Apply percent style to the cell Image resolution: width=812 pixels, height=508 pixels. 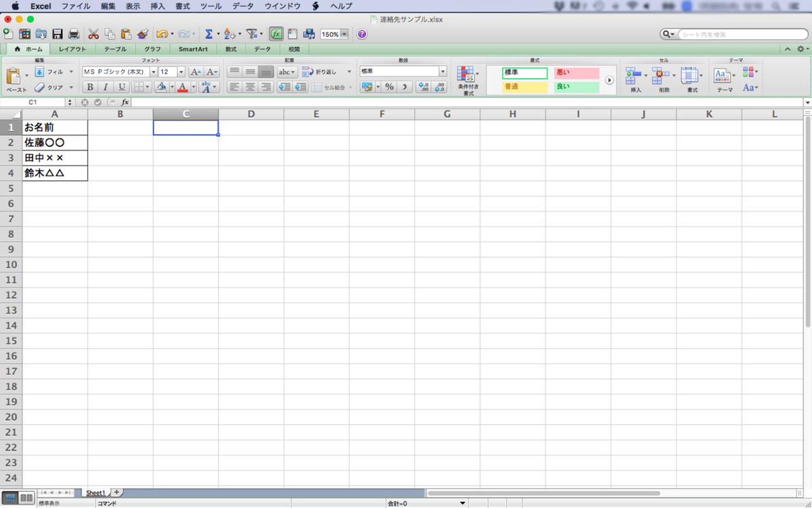(x=389, y=87)
